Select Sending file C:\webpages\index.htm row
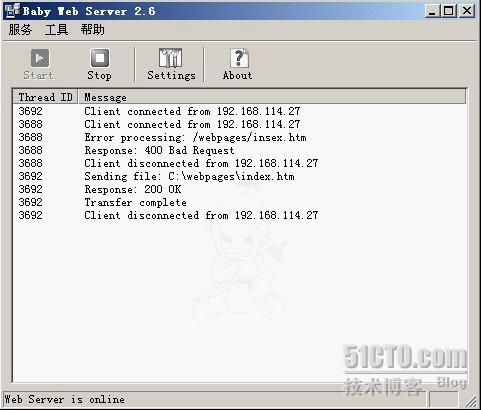The image size is (481, 410). [x=239, y=176]
